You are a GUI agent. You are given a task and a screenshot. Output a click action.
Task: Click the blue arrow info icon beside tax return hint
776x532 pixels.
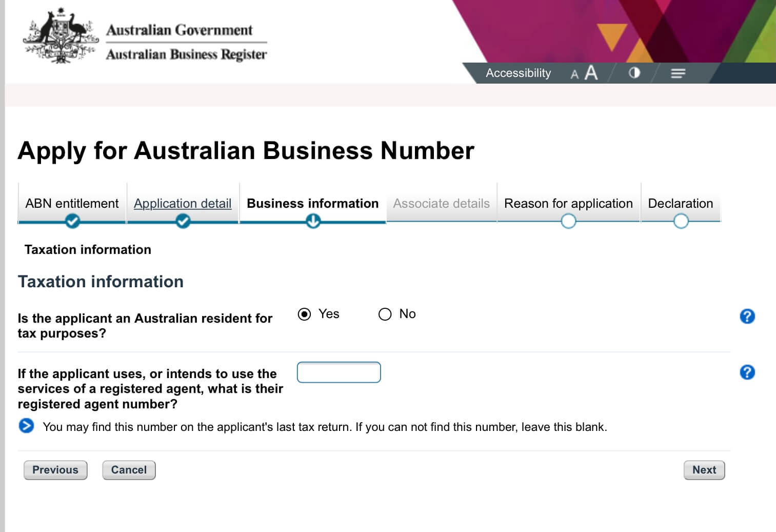pyautogui.click(x=26, y=426)
